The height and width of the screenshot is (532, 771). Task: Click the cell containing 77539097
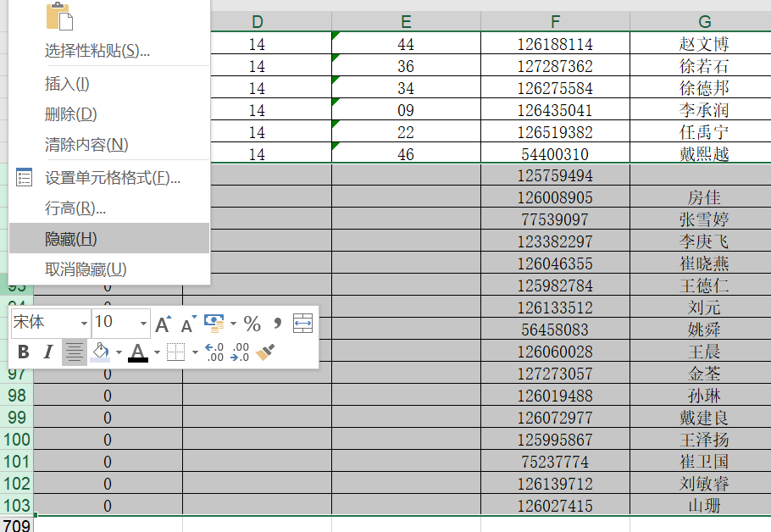pyautogui.click(x=555, y=219)
